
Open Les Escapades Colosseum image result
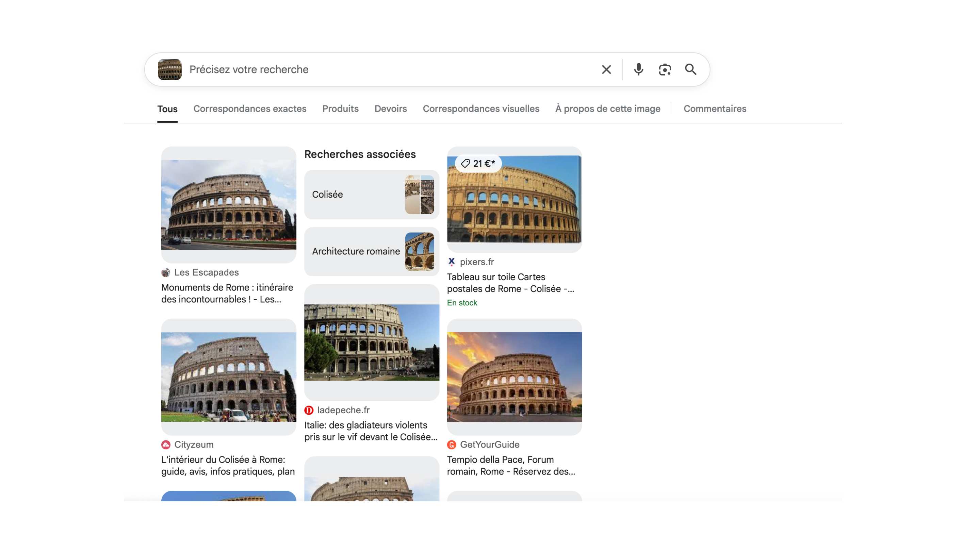(229, 204)
